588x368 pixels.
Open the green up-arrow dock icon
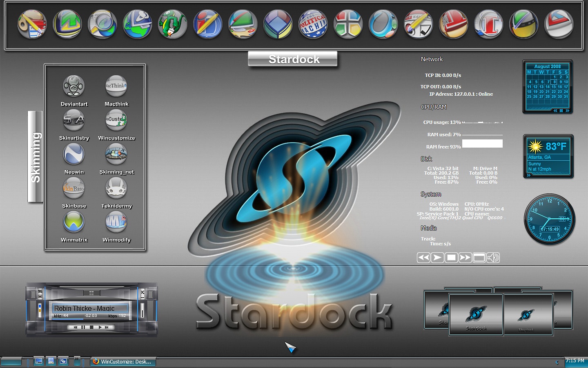[67, 25]
